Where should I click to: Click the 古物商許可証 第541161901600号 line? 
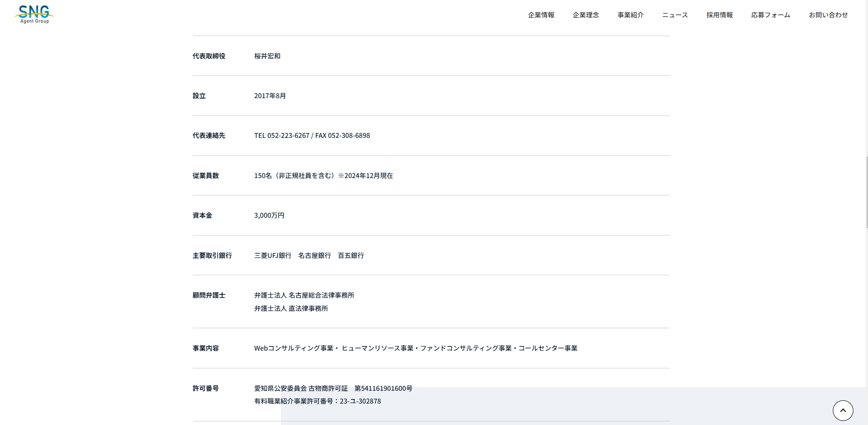tap(333, 388)
